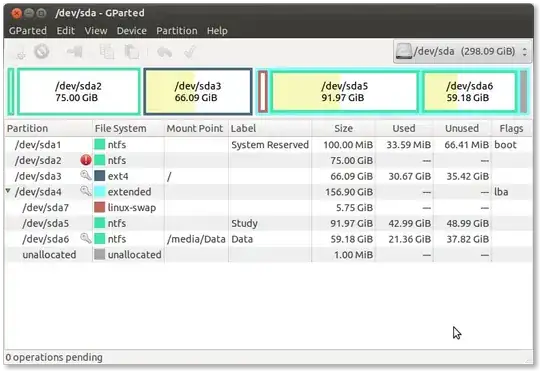Click the red warning icon on /dev/sda2
This screenshot has height=371, width=540.
[86, 160]
